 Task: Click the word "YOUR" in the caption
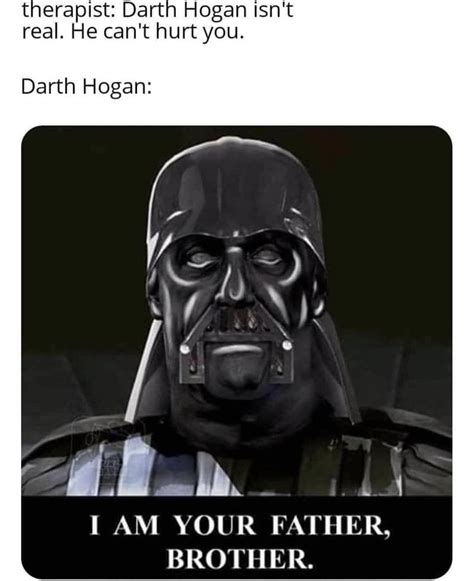[215, 525]
